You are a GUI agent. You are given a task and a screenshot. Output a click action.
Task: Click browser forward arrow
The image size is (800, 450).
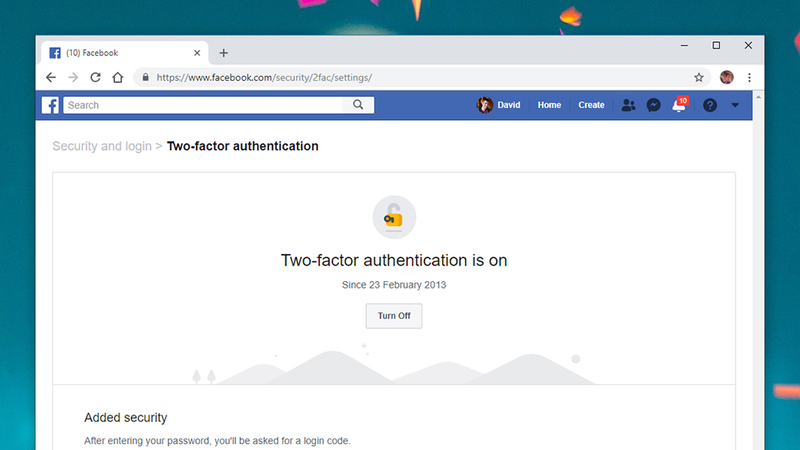pyautogui.click(x=73, y=78)
